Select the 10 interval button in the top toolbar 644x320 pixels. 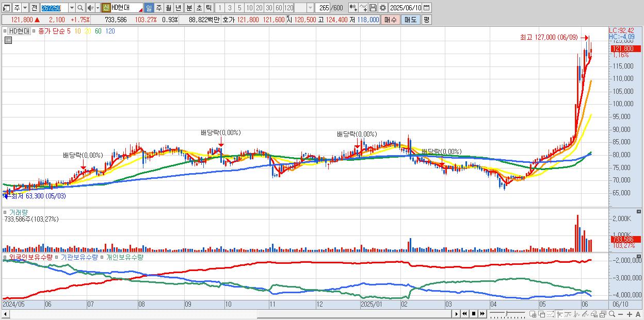[x=249, y=8]
